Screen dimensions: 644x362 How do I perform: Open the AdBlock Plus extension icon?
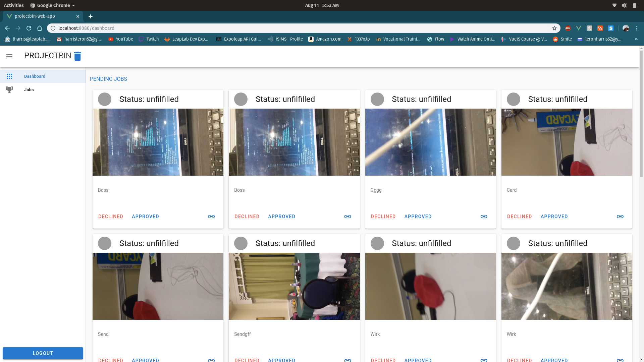tap(568, 28)
